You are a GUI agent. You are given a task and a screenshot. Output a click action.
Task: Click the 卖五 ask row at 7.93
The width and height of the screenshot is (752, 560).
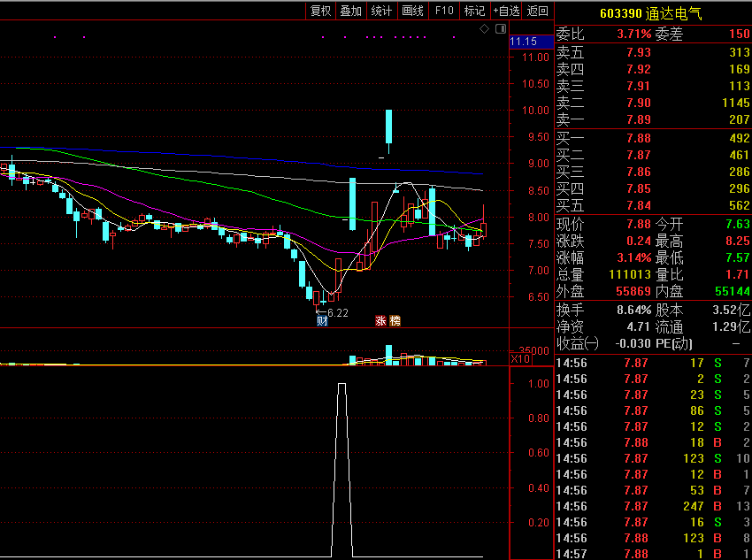(x=653, y=52)
